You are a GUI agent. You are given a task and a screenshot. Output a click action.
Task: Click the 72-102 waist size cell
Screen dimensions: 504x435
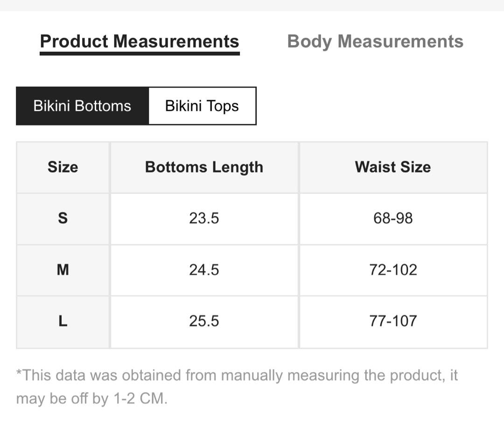(393, 270)
